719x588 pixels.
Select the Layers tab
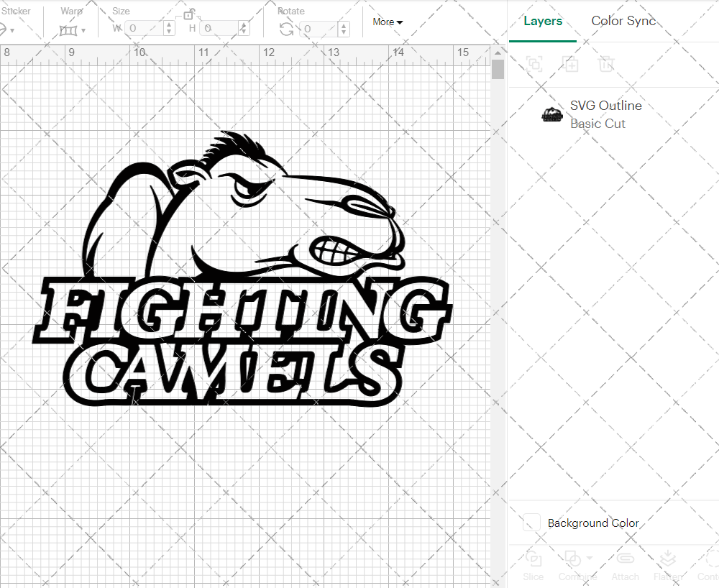pyautogui.click(x=543, y=21)
